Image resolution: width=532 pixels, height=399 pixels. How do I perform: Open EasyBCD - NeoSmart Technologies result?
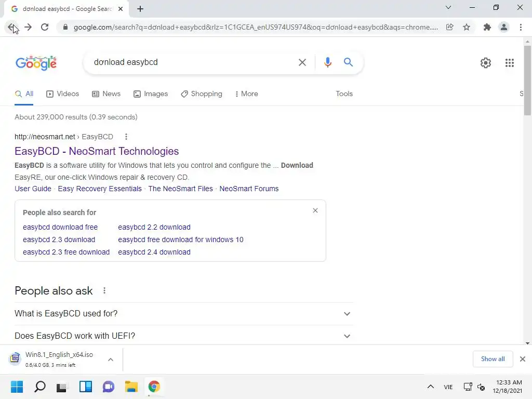(97, 151)
